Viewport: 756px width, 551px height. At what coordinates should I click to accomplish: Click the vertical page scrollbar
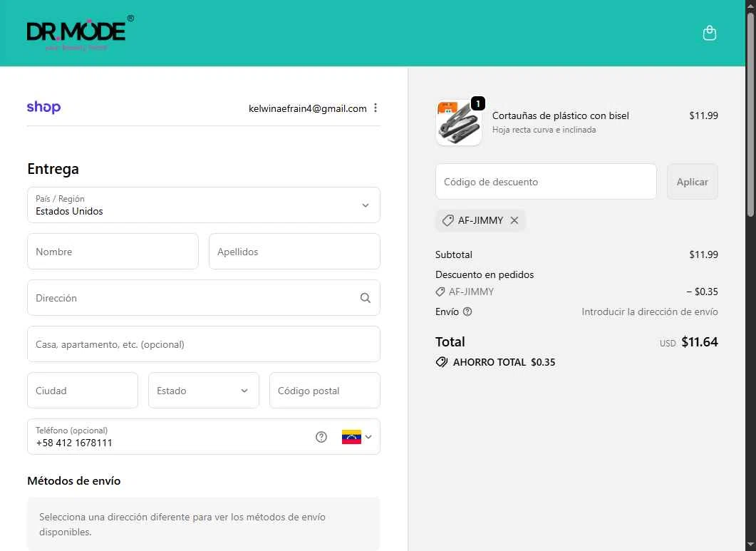[x=751, y=115]
